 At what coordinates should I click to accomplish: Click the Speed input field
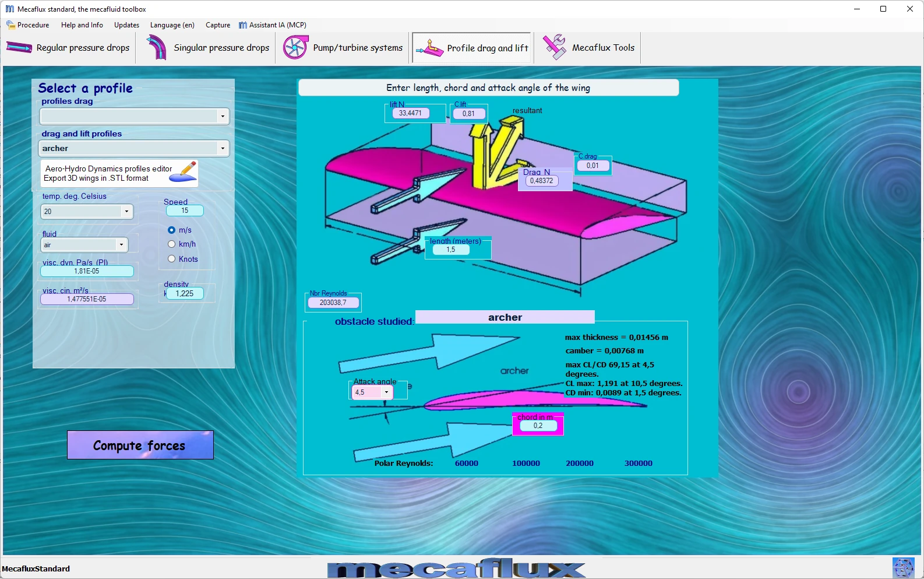click(x=185, y=210)
